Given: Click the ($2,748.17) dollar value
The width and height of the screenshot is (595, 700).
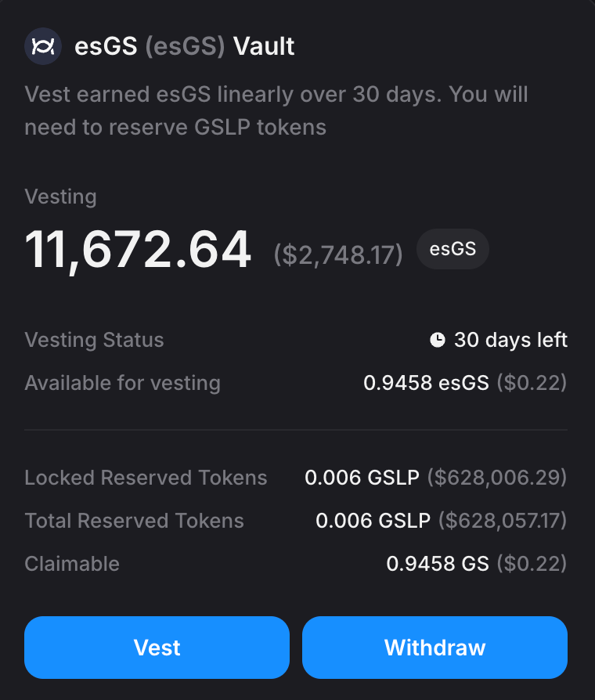Looking at the screenshot, I should [338, 254].
